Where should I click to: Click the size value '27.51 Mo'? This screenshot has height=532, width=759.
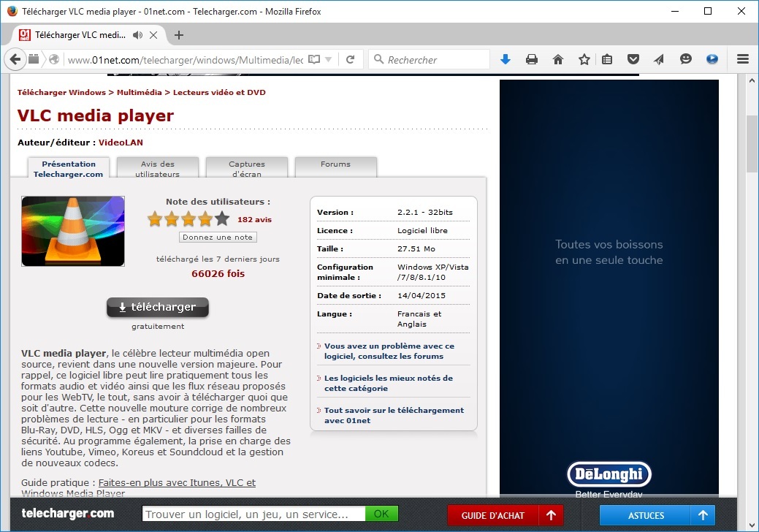(416, 248)
